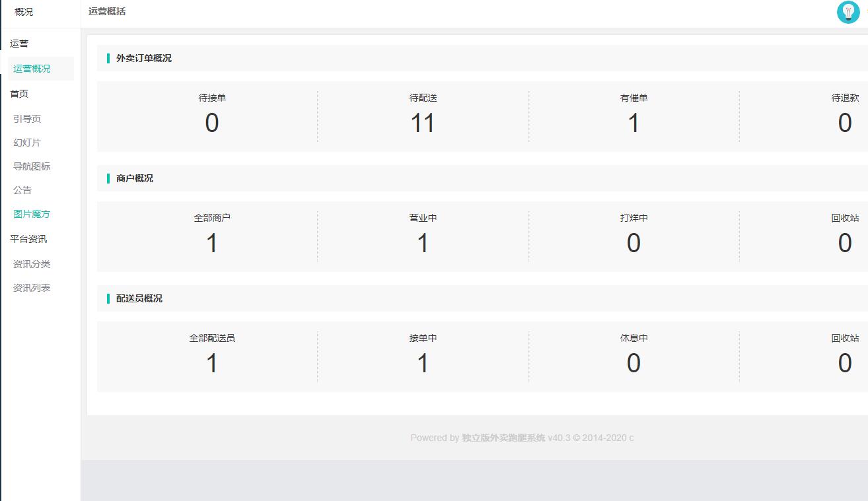Go to 幻灯片 settings
This screenshot has width=868, height=501.
pos(27,143)
